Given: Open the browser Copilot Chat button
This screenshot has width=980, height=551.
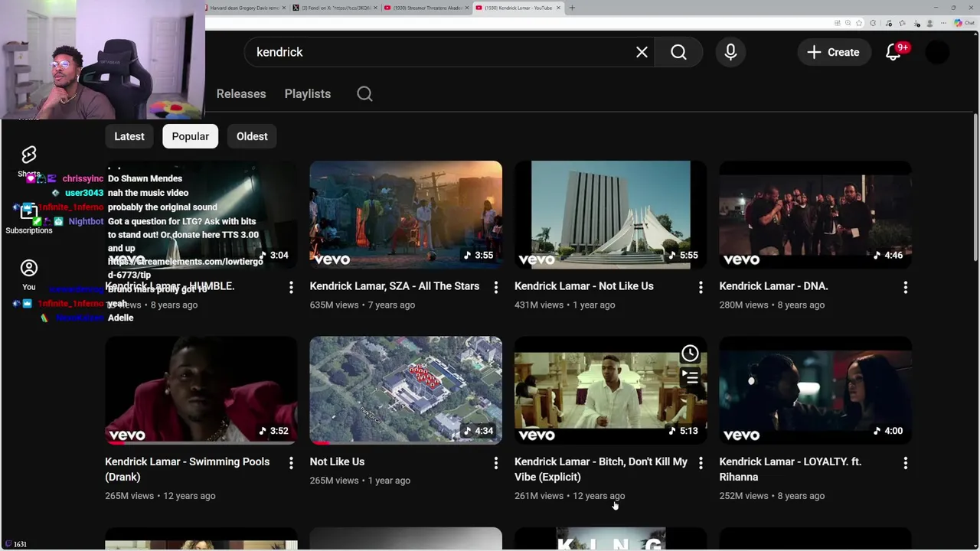Looking at the screenshot, I should pos(964,23).
